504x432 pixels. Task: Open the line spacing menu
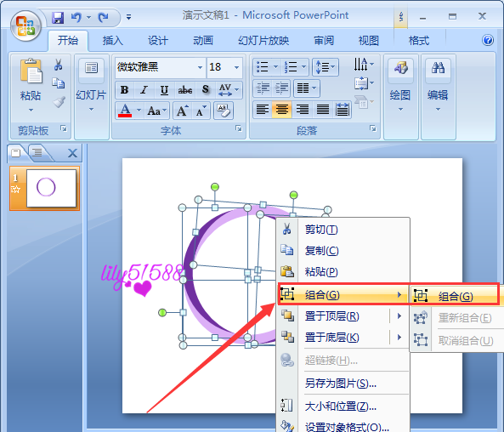[325, 67]
